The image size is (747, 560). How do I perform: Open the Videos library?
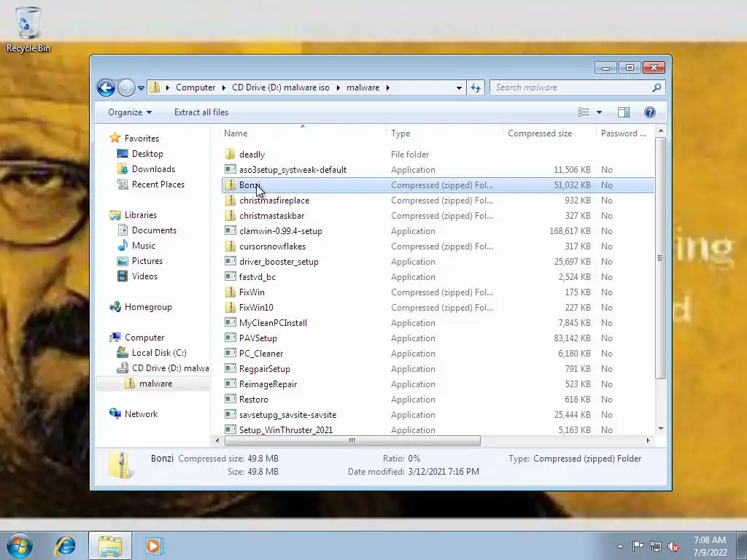[144, 276]
